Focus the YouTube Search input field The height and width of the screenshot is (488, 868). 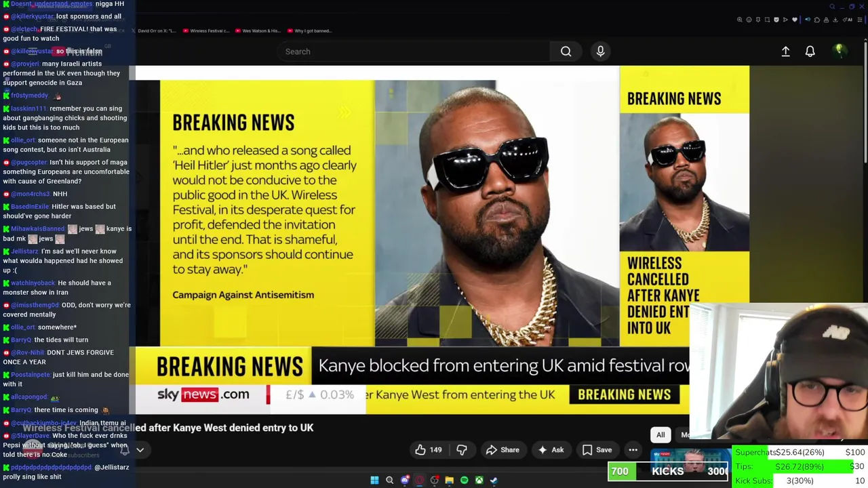(414, 52)
